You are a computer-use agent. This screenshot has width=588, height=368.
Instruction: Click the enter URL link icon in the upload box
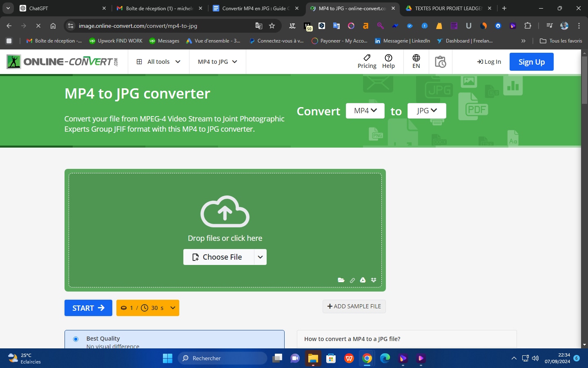(352, 280)
